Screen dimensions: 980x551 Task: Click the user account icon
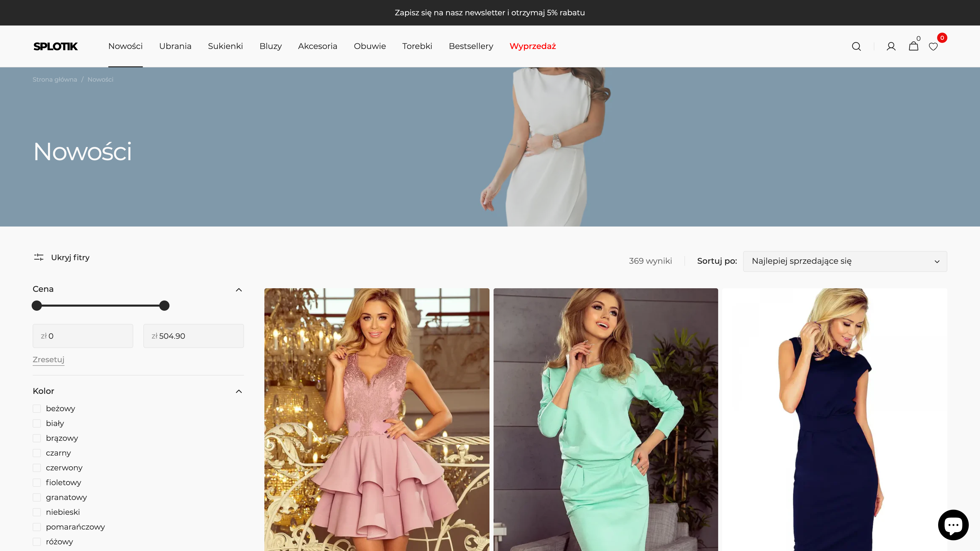(891, 46)
